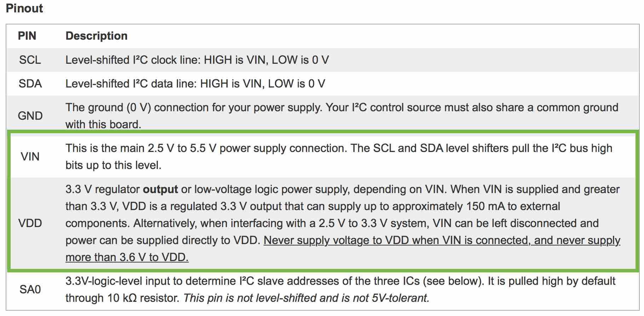The width and height of the screenshot is (644, 316).
Task: Select the PIN column header
Action: tap(27, 36)
